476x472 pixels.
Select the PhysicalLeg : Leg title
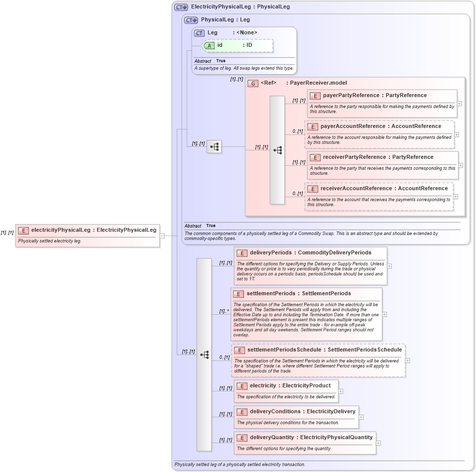pos(226,20)
